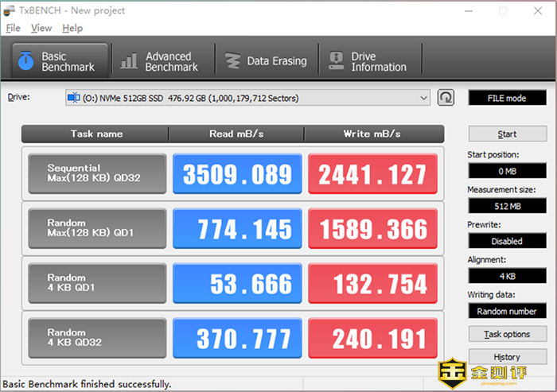Viewport: 557px width, 392px height.
Task: Change Measurement size 512 MB value
Action: 507,206
